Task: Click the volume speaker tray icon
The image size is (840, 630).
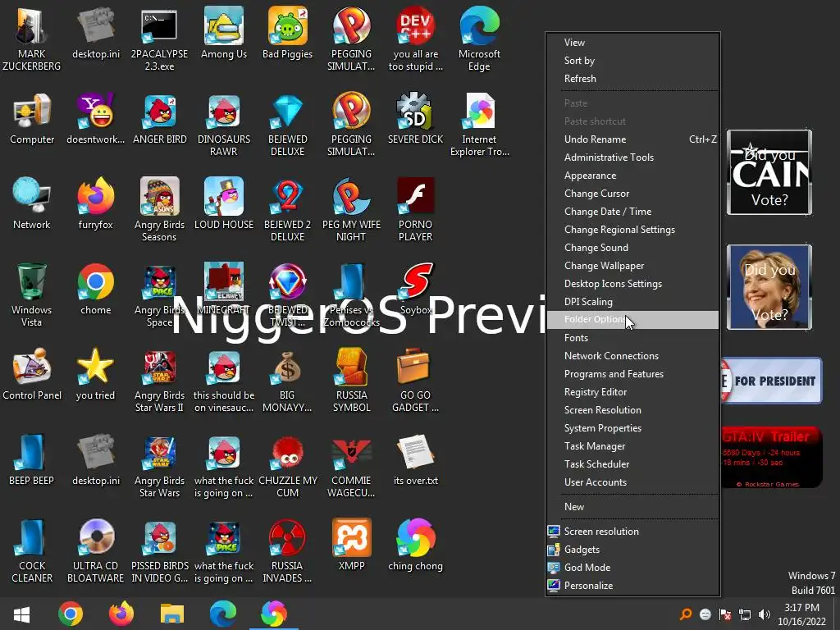Action: (x=765, y=614)
